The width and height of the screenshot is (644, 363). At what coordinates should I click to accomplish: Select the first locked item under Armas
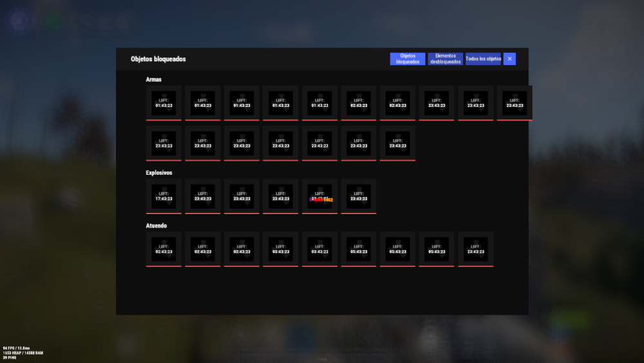click(164, 103)
